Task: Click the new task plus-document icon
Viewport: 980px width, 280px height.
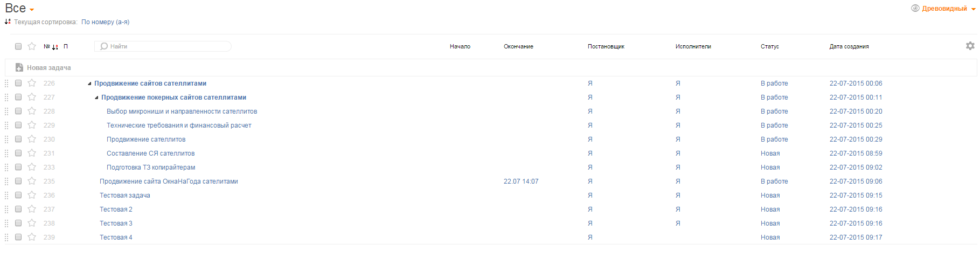Action: [19, 67]
